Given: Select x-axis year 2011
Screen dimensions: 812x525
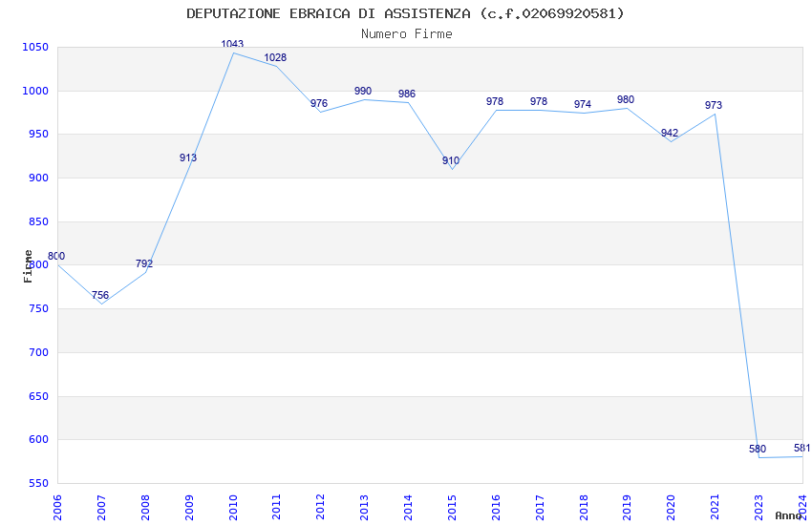Looking at the screenshot, I should pos(276,508).
